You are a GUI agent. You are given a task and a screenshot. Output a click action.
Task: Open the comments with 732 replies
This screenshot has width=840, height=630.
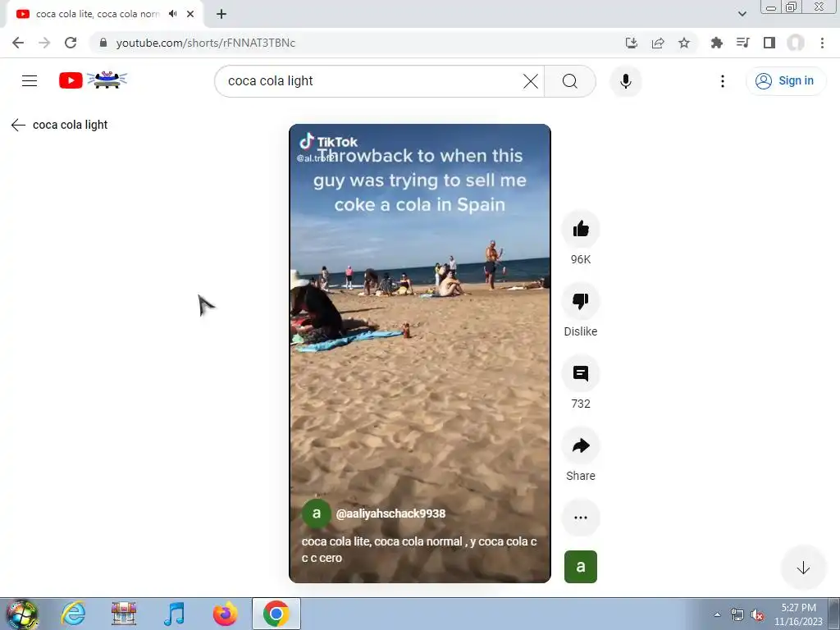pos(581,373)
